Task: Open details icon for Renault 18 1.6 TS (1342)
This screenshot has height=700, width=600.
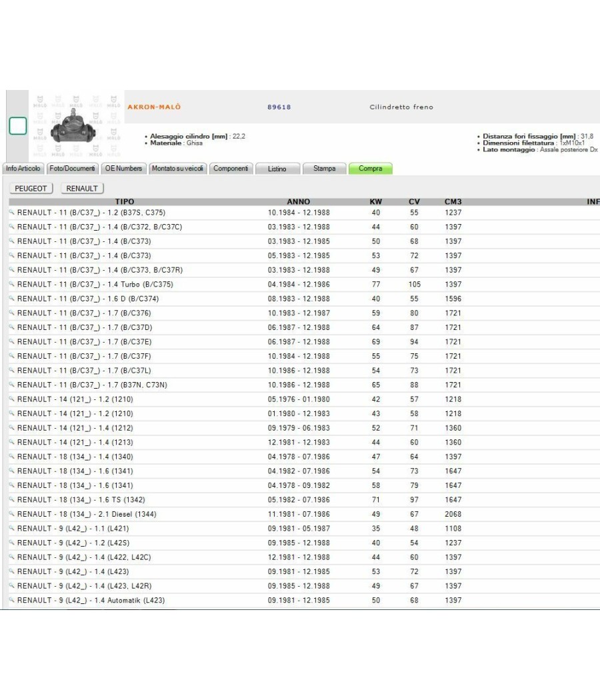Action: point(11,499)
